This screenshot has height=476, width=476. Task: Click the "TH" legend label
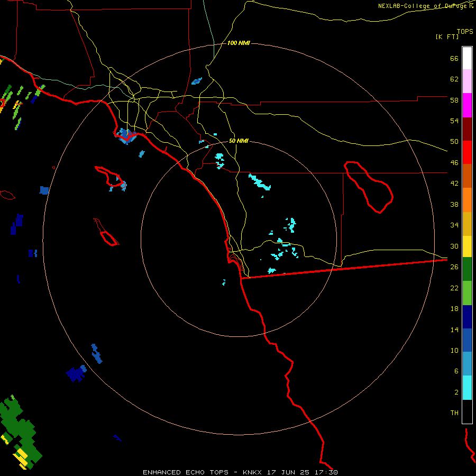454,413
